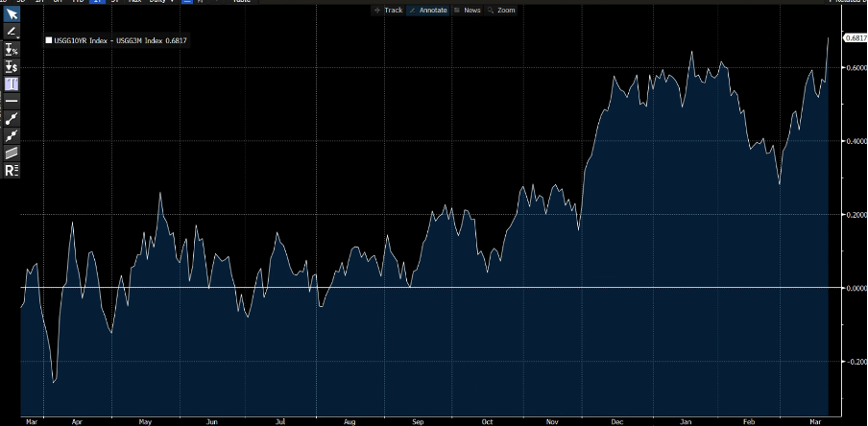
Task: Select the pencil drawing tool
Action: pos(12,31)
